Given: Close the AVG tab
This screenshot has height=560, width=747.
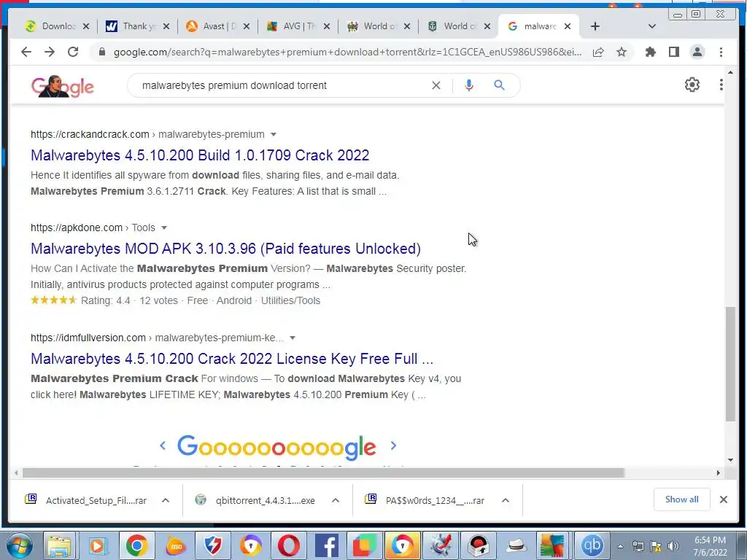Looking at the screenshot, I should tap(326, 26).
